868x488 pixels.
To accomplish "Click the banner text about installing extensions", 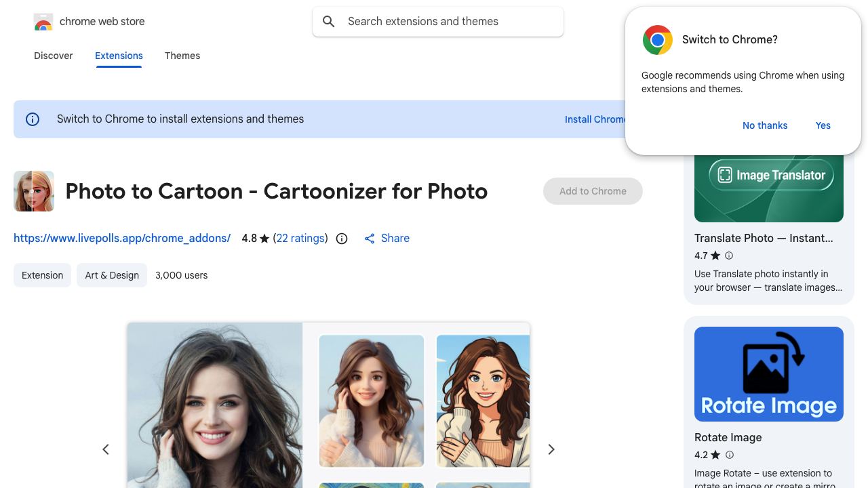I will (180, 119).
